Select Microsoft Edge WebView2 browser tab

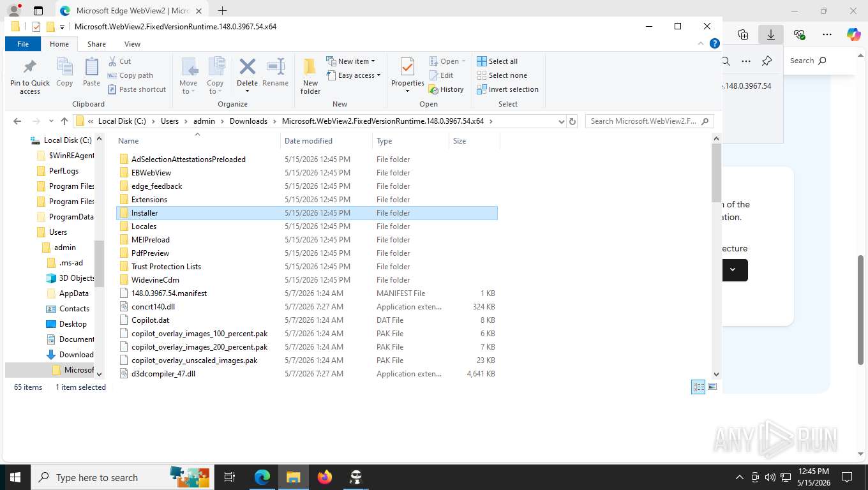132,11
